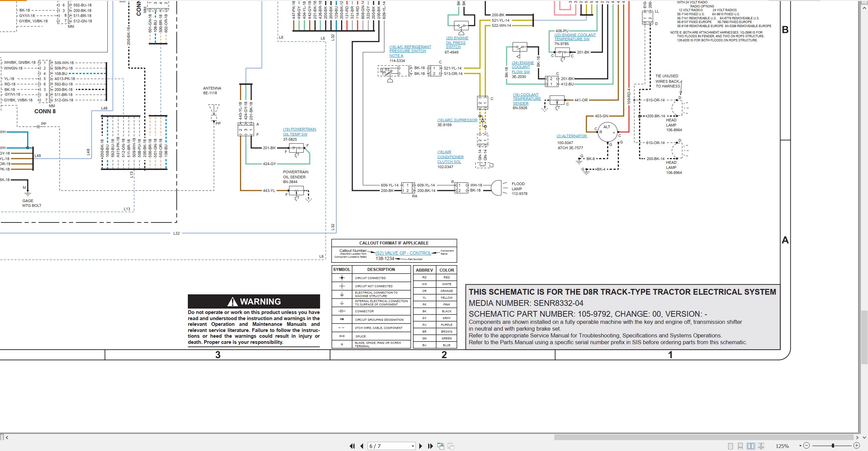Image resolution: width=868 pixels, height=451 pixels.
Task: Click the 'SPLICE' legend row
Action: pos(371,336)
